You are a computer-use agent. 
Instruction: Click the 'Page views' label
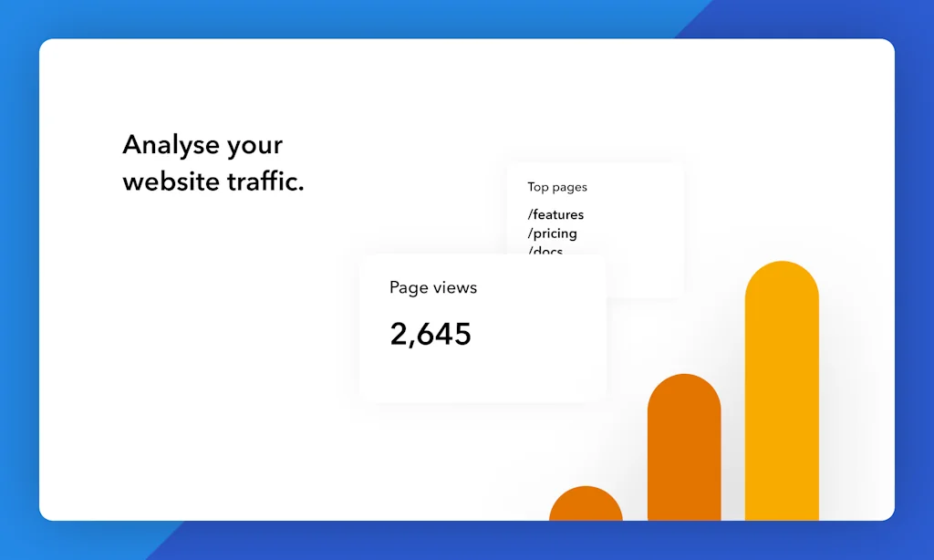(x=433, y=287)
